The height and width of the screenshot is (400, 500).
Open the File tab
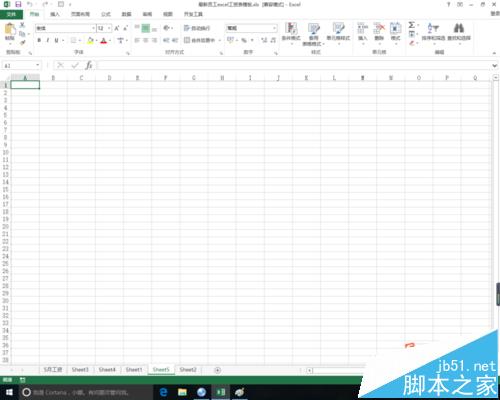11,14
